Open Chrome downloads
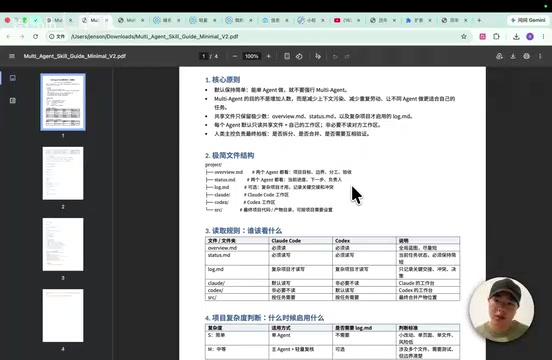552x360 pixels. 516,36
